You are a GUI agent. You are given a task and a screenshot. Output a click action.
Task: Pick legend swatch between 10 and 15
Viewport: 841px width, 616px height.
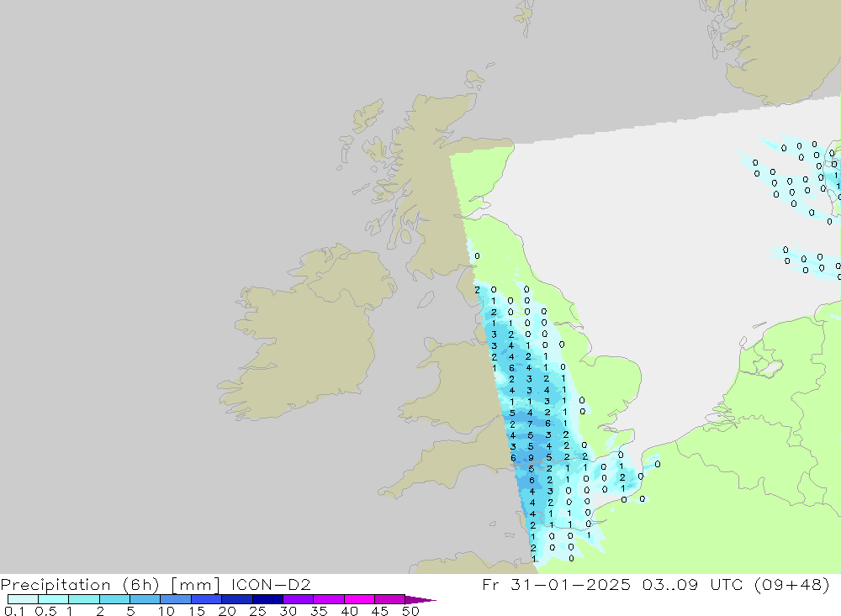coord(176,599)
